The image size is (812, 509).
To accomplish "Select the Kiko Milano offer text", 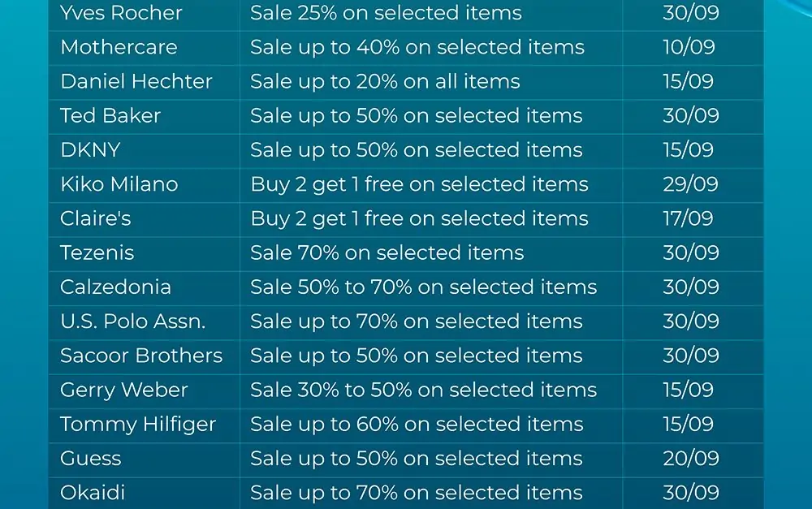I will point(419,184).
